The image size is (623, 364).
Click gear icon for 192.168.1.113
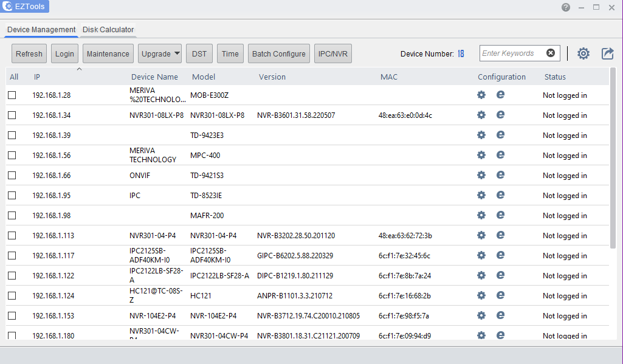coord(481,235)
